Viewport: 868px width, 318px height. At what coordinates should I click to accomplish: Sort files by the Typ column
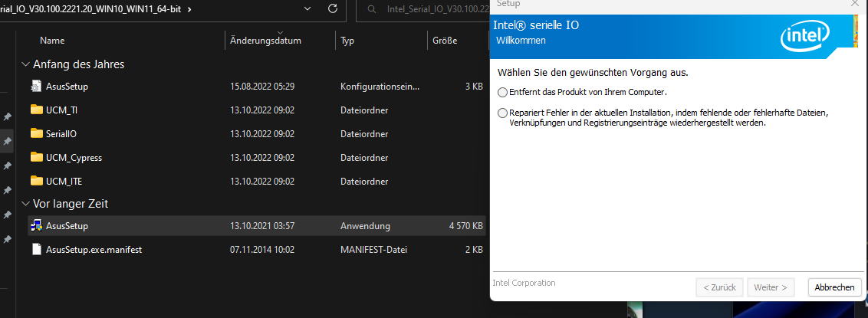[x=347, y=41]
